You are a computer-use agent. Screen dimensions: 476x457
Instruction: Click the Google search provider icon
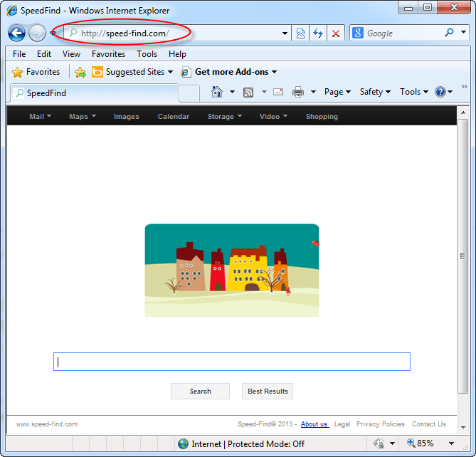click(x=358, y=33)
